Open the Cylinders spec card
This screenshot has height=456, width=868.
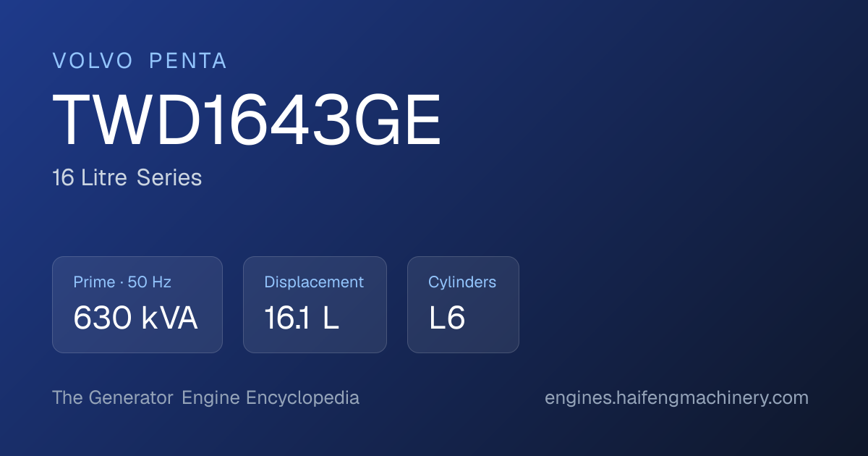463,305
